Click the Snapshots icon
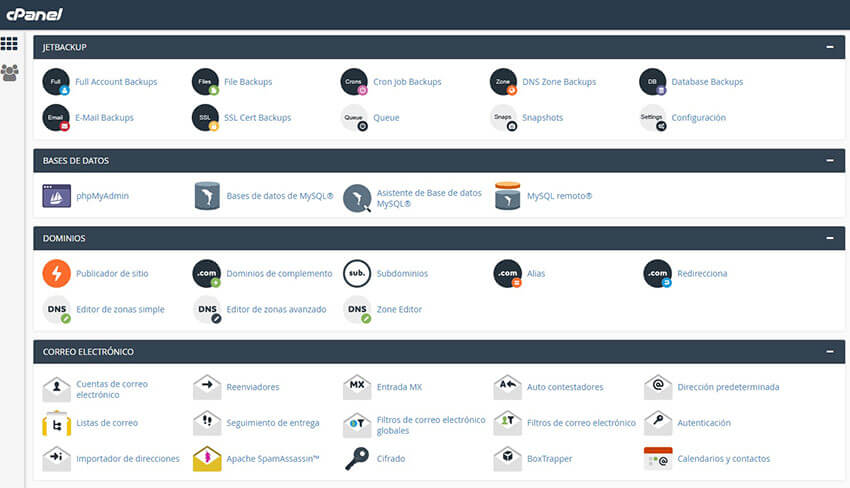This screenshot has width=850, height=488. [506, 118]
